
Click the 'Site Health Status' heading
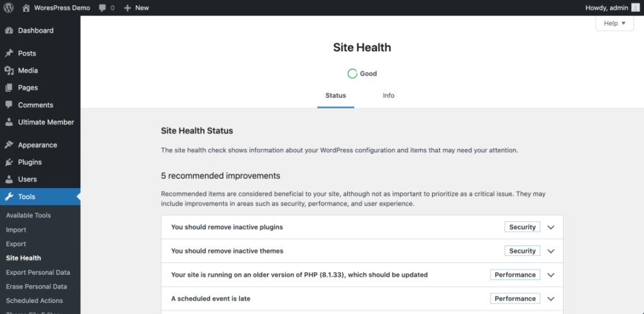[197, 131]
